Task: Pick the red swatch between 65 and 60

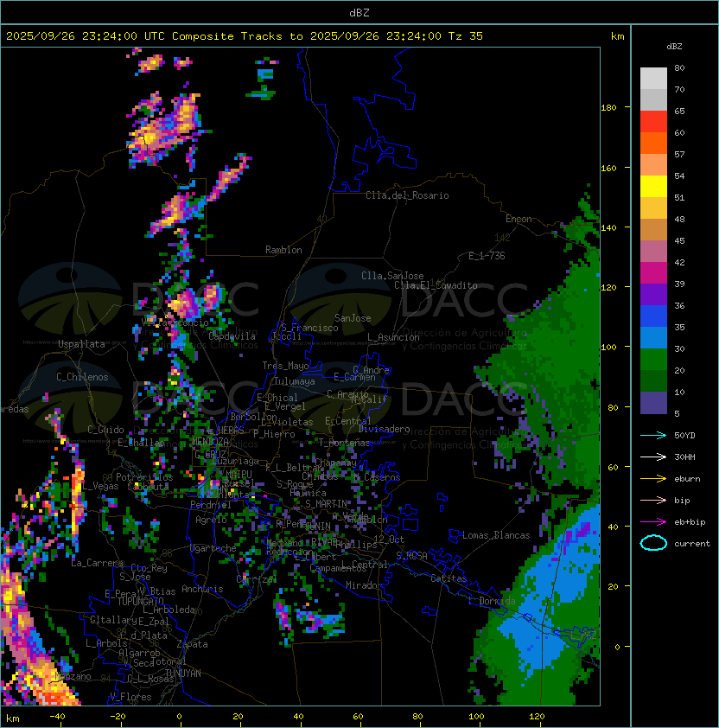Action: click(x=653, y=122)
